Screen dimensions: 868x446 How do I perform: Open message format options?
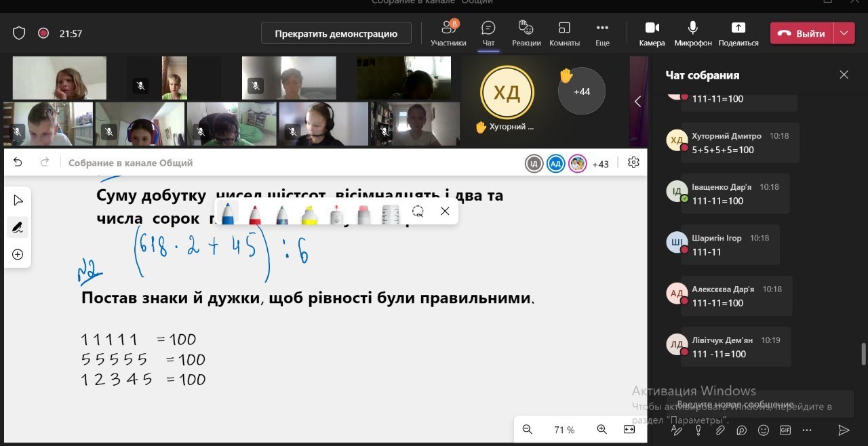click(x=677, y=430)
